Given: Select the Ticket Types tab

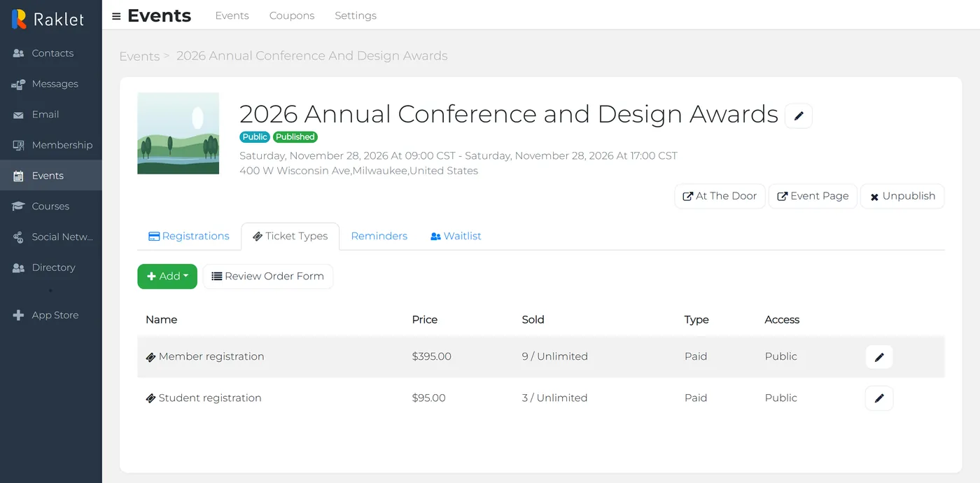Looking at the screenshot, I should (290, 236).
